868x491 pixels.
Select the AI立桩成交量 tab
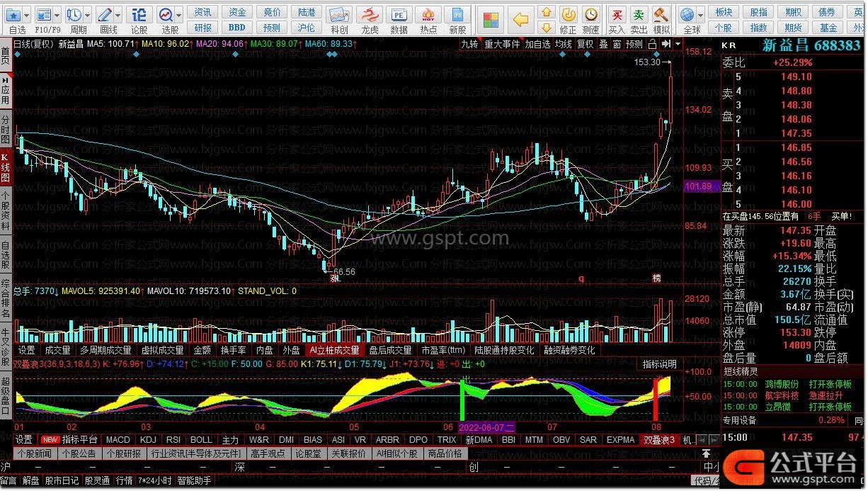(x=334, y=350)
